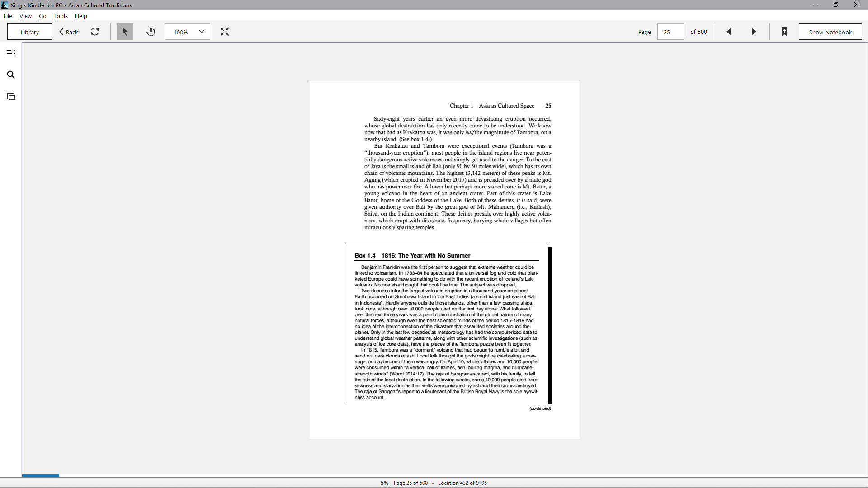Image resolution: width=868 pixels, height=488 pixels.
Task: Click the reading progress bar
Action: pyautogui.click(x=445, y=475)
